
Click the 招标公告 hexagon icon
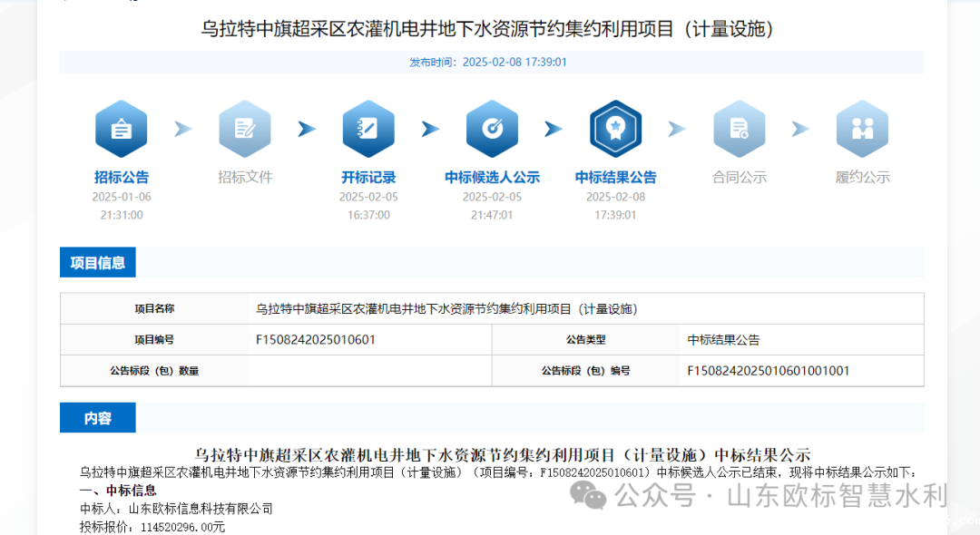121,130
